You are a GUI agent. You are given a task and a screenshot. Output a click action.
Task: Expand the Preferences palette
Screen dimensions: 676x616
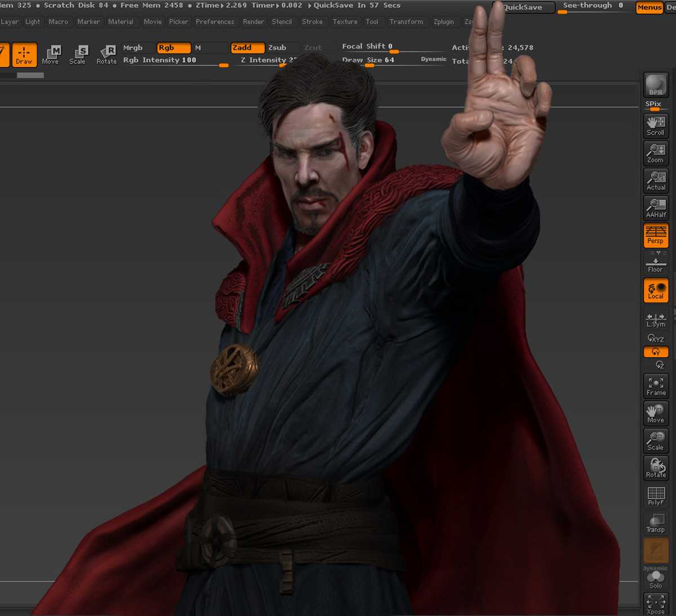[215, 22]
